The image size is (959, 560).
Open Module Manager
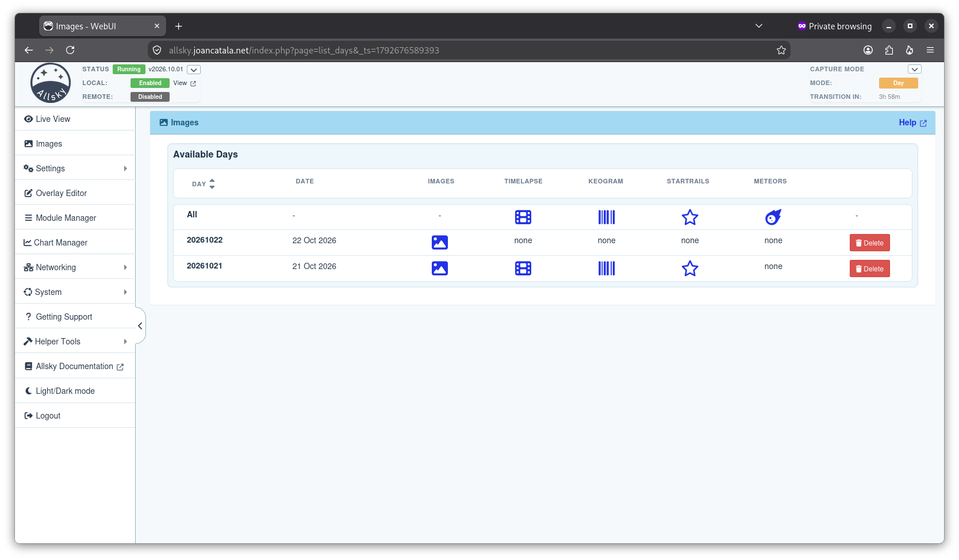[75, 218]
